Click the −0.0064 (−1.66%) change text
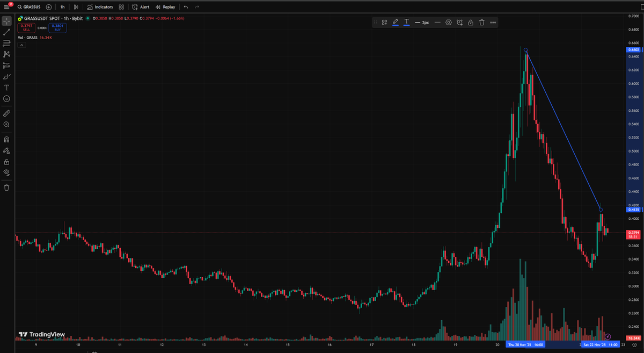The image size is (644, 353). coord(170,18)
